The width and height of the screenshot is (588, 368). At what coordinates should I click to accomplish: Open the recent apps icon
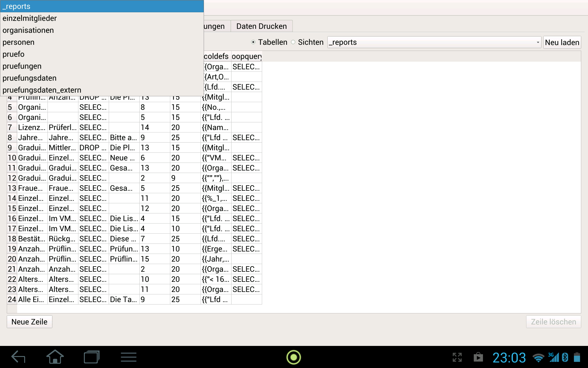click(92, 357)
